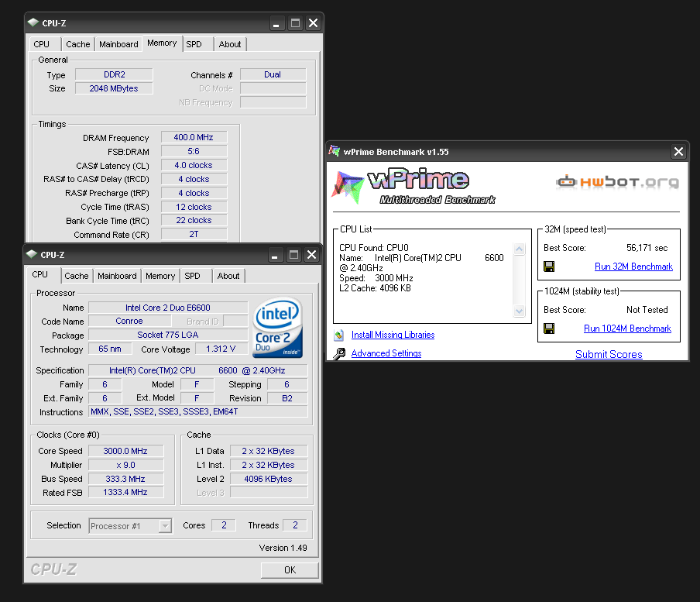
Task: Click the OK button in CPU-Z
Action: click(x=290, y=569)
